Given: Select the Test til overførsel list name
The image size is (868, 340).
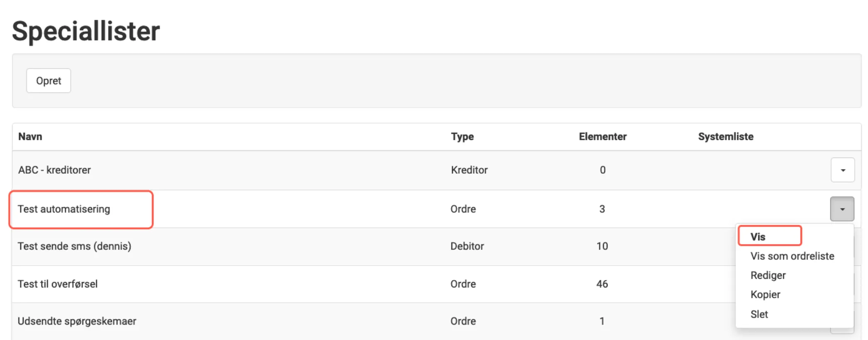Looking at the screenshot, I should (x=58, y=284).
